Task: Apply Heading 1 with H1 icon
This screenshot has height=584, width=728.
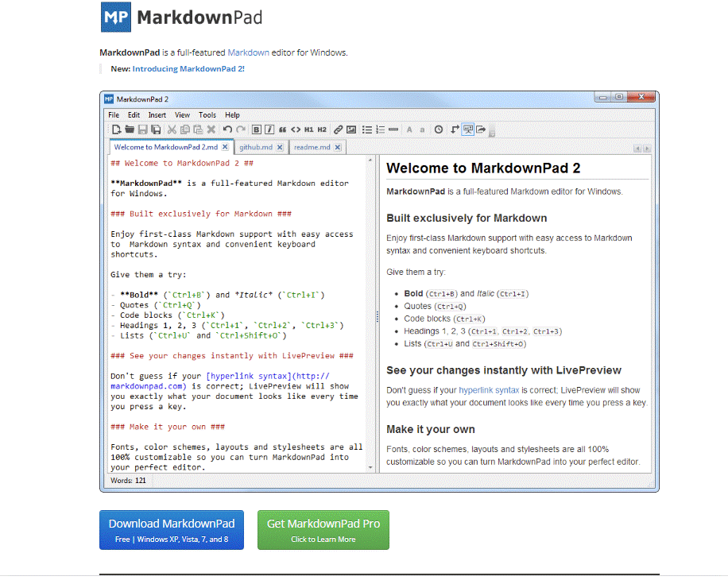Action: (308, 130)
